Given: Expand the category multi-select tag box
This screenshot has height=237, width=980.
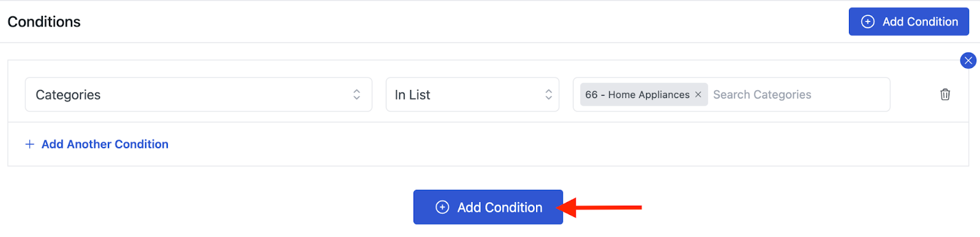Looking at the screenshot, I should tap(731, 94).
